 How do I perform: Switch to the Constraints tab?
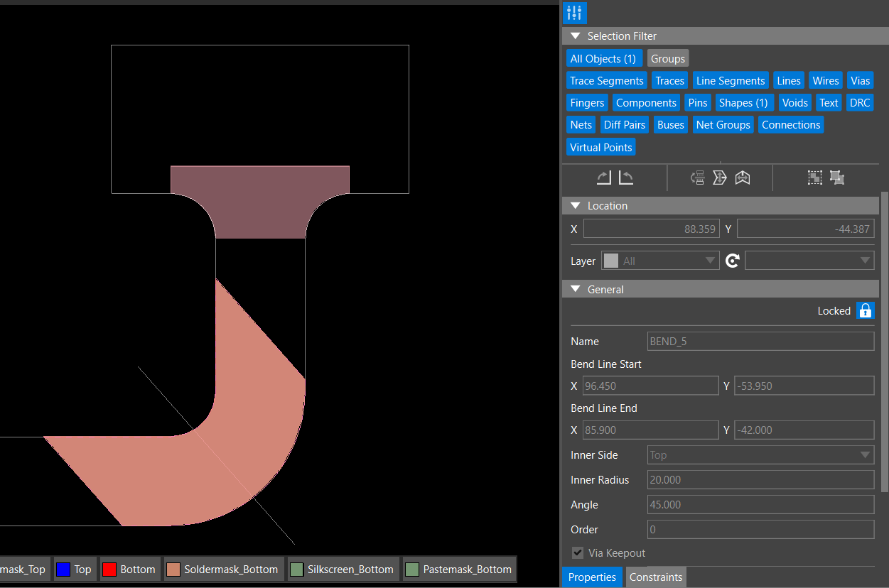pos(656,577)
